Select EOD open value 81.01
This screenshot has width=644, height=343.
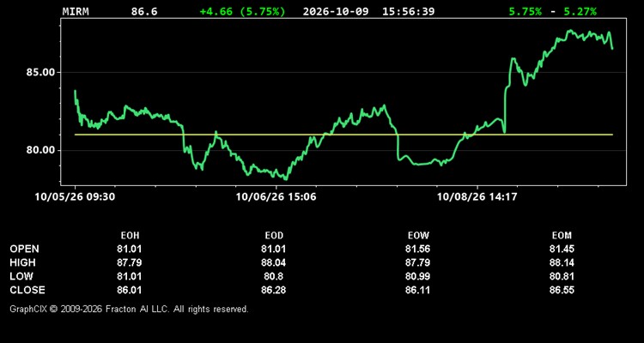(274, 249)
